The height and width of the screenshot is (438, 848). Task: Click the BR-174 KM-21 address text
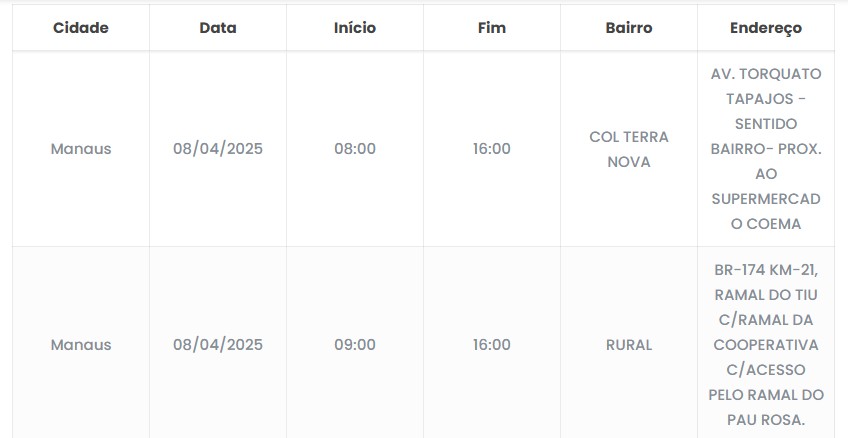766,270
